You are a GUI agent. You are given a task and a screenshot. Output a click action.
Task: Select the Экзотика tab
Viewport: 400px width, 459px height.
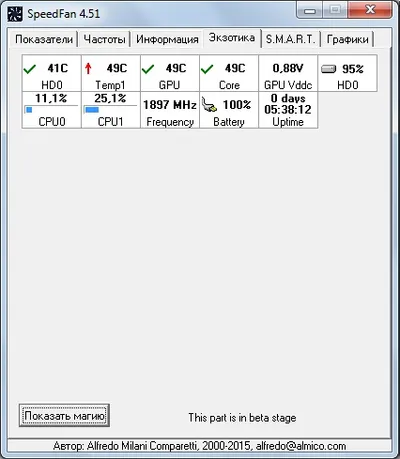coord(232,38)
